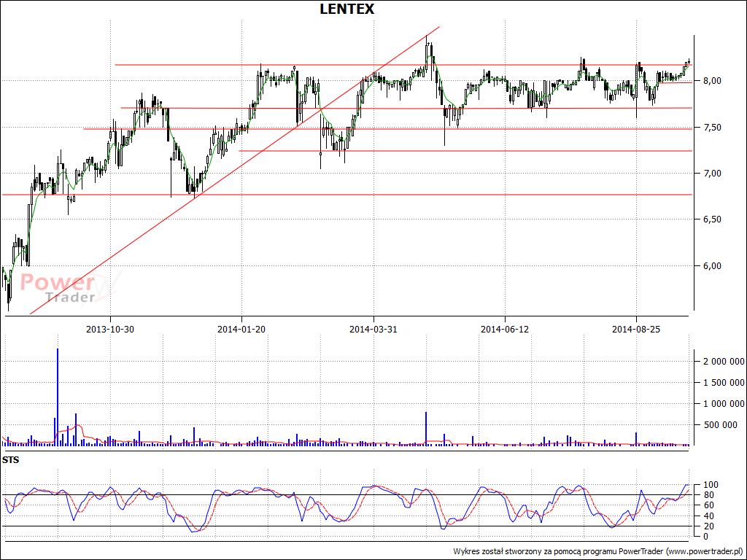The image size is (747, 560).
Task: Click the PowerTrader credit footer text
Action: tap(598, 551)
